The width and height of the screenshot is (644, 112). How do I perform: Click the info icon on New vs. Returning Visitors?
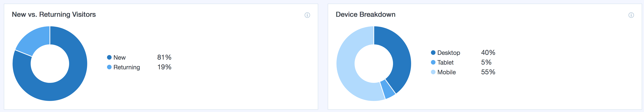coord(307,15)
